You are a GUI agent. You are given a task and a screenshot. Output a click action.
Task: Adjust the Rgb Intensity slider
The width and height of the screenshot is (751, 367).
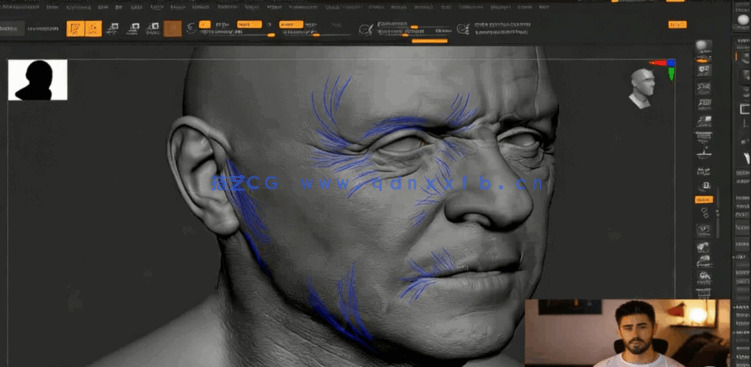coord(237,34)
